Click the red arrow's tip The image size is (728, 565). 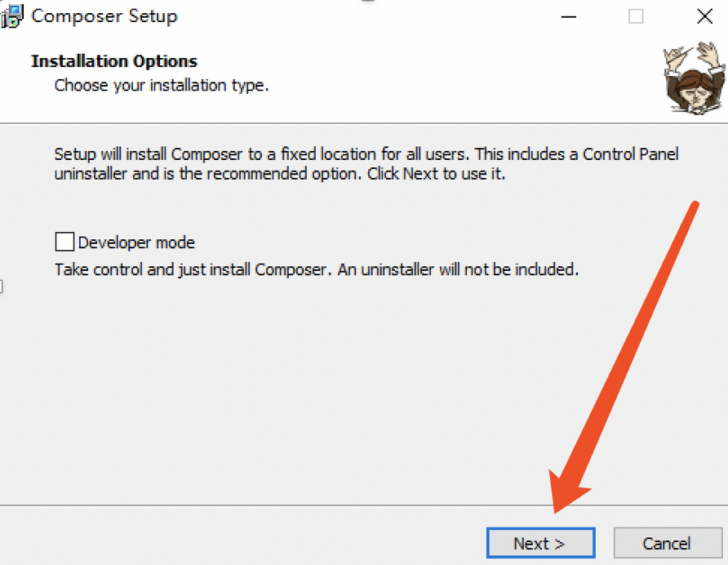555,511
